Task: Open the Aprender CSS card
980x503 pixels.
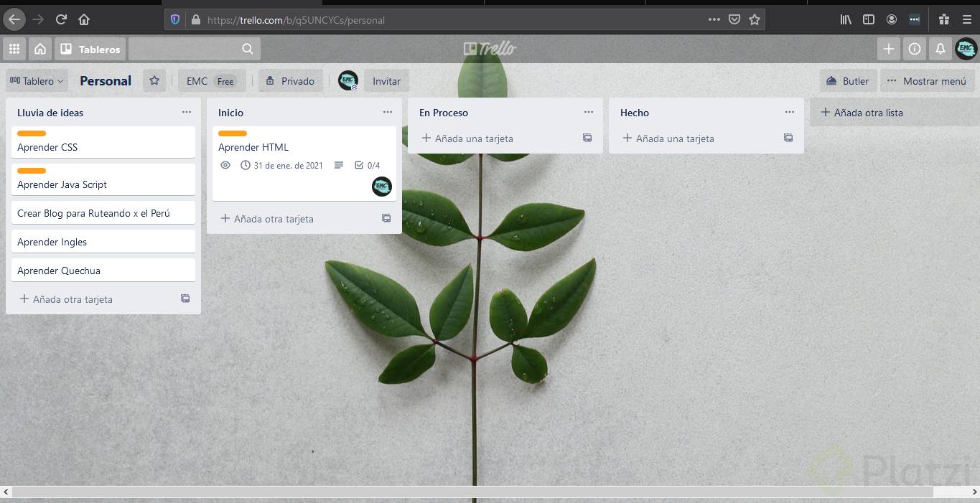Action: pos(103,142)
